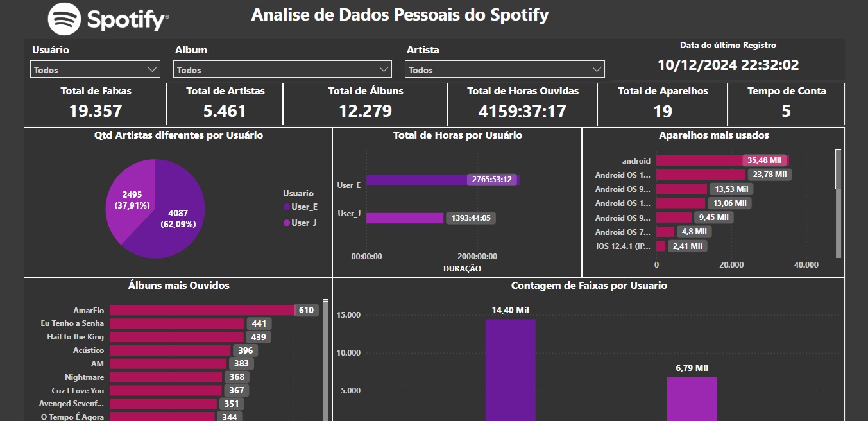Select the User_E bar in hours chart
This screenshot has height=421, width=868.
442,180
